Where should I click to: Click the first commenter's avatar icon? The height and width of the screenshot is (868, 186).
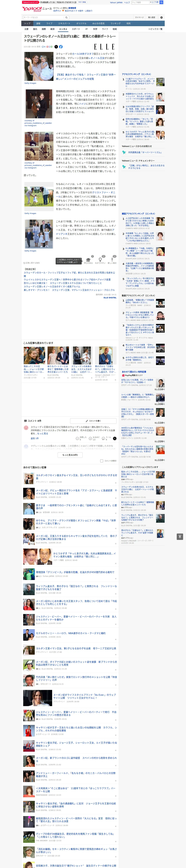tap(26, 428)
